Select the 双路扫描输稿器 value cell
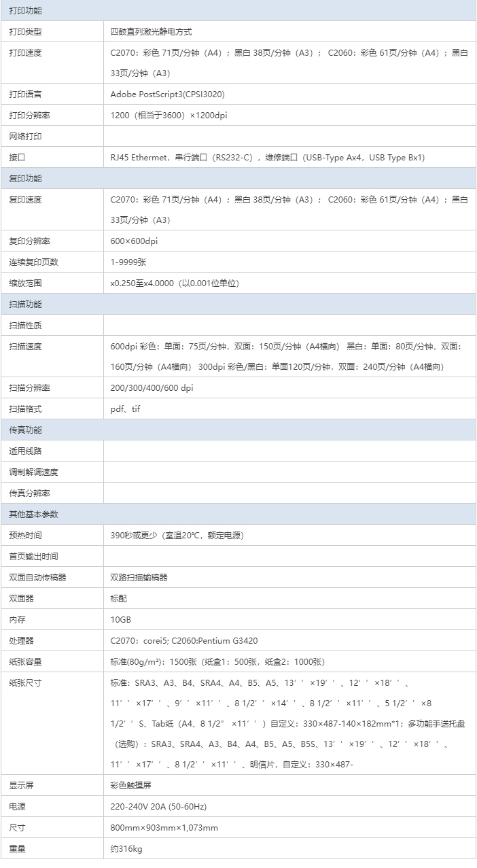This screenshot has height=868, width=477. 139,577
